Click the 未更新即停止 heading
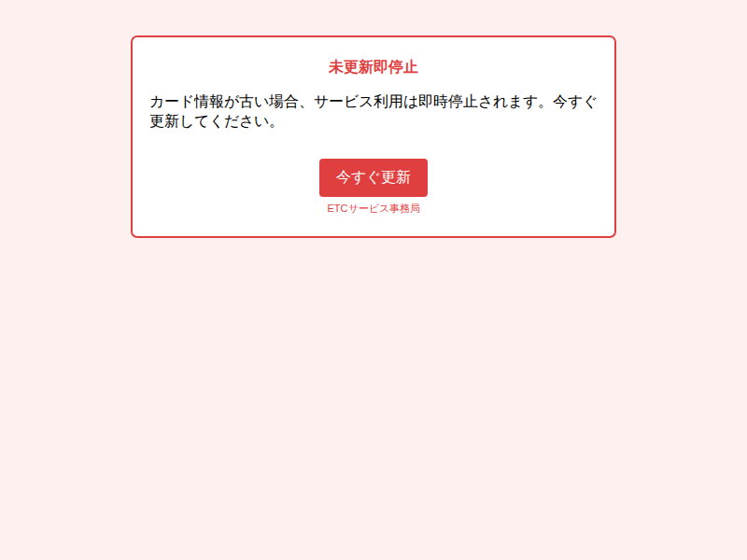Image resolution: width=747 pixels, height=560 pixels. click(373, 67)
